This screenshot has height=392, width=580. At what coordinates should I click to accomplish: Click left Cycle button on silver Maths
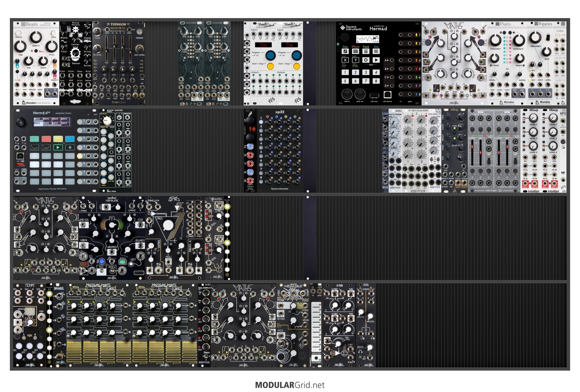pyautogui.click(x=428, y=43)
